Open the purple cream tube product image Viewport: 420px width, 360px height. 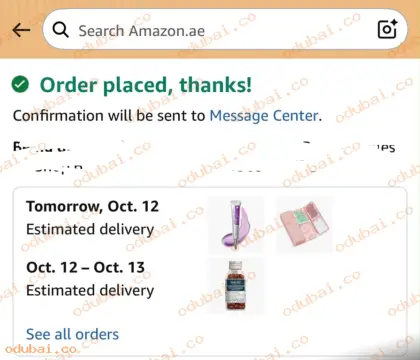236,224
